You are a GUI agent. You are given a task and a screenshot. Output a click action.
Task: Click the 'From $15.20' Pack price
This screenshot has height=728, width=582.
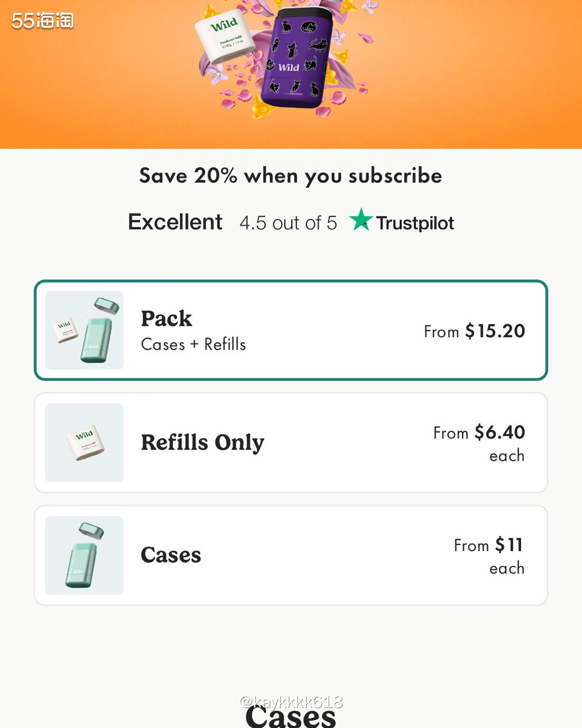474,331
